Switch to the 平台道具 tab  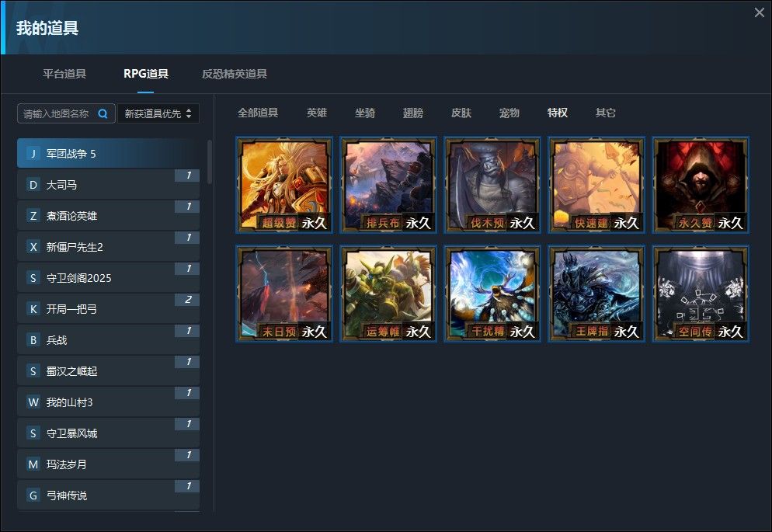(64, 74)
